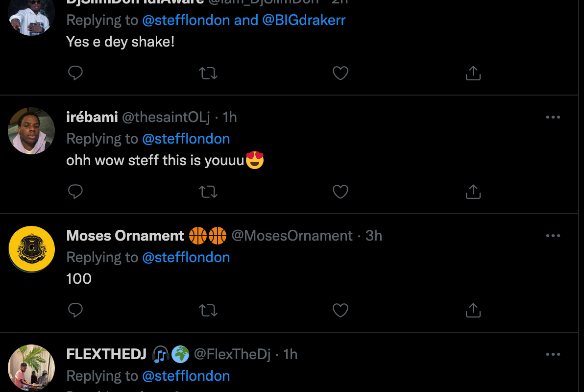Like Moses Ornament's '100' tweet
This screenshot has height=392, width=584.
click(340, 310)
